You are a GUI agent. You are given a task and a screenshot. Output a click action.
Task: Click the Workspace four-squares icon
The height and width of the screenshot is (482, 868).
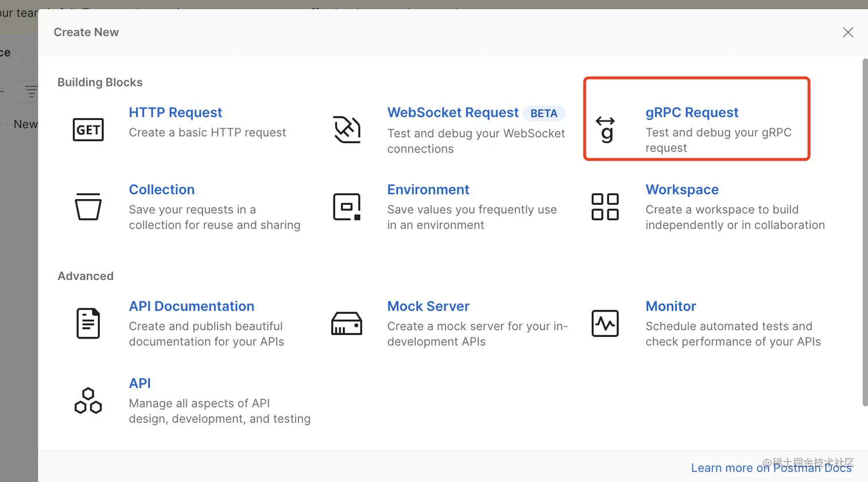tap(605, 207)
